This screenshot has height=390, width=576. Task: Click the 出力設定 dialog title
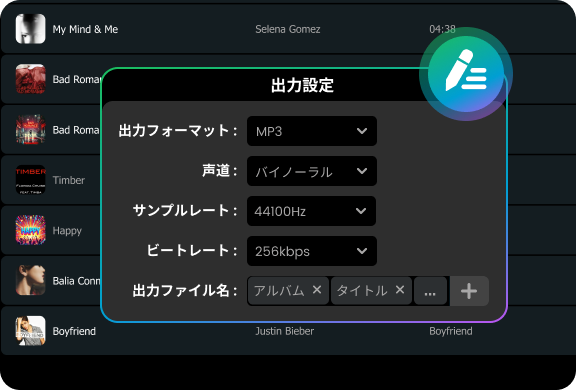point(302,85)
